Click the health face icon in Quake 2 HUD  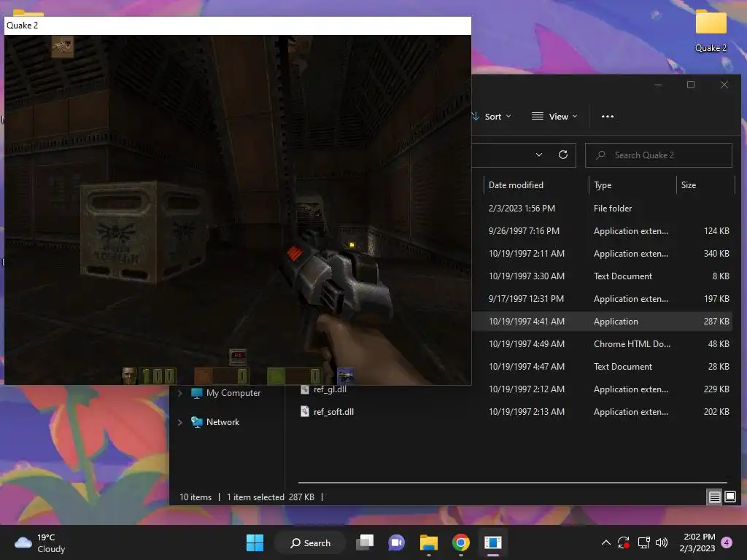coord(129,376)
